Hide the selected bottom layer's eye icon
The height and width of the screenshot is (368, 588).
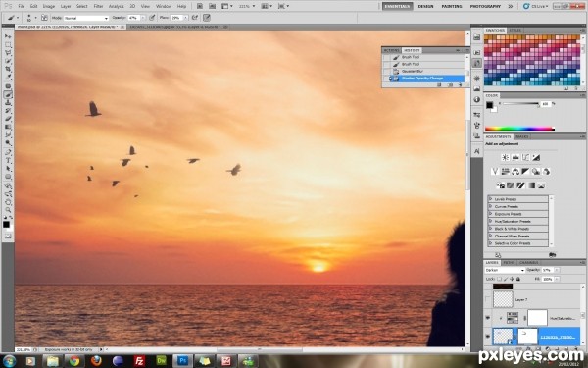[x=487, y=337]
